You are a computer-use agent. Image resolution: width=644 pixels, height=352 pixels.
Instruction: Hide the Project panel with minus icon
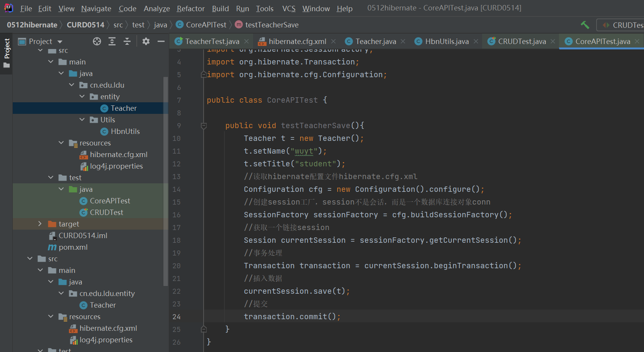click(x=161, y=41)
